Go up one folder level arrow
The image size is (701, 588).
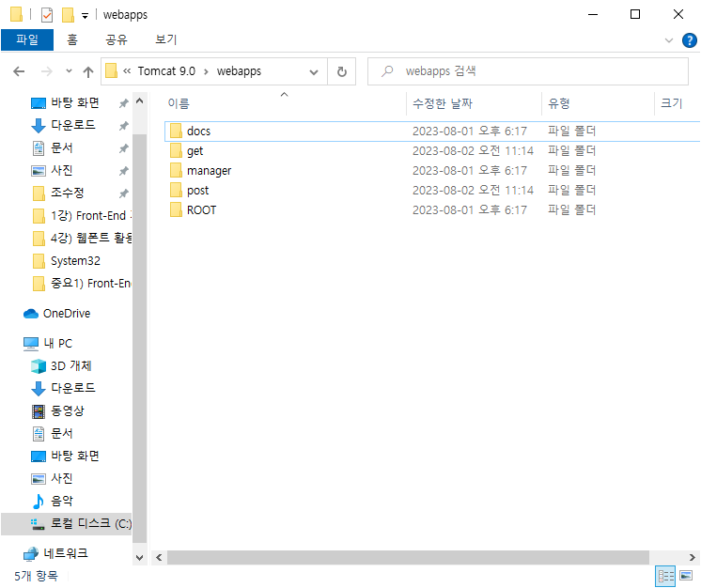[88, 71]
